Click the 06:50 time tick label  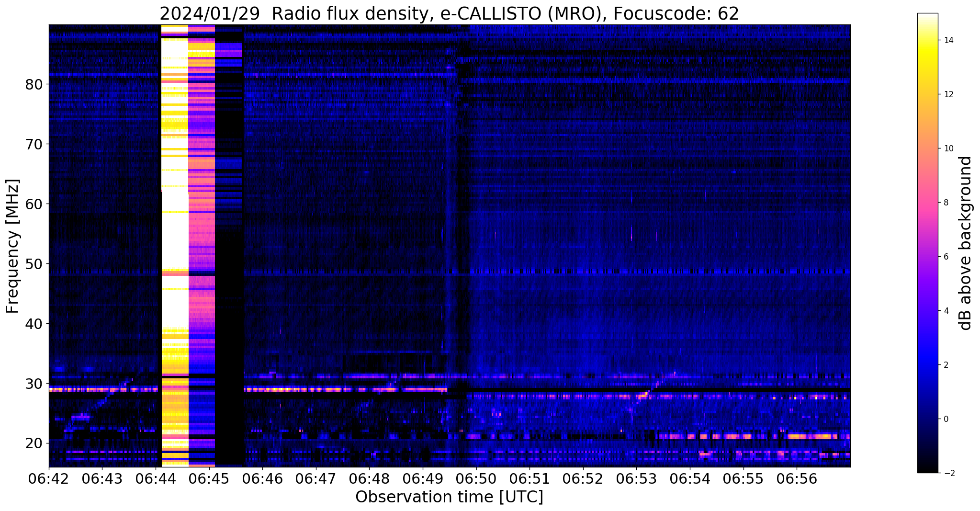[x=476, y=479]
